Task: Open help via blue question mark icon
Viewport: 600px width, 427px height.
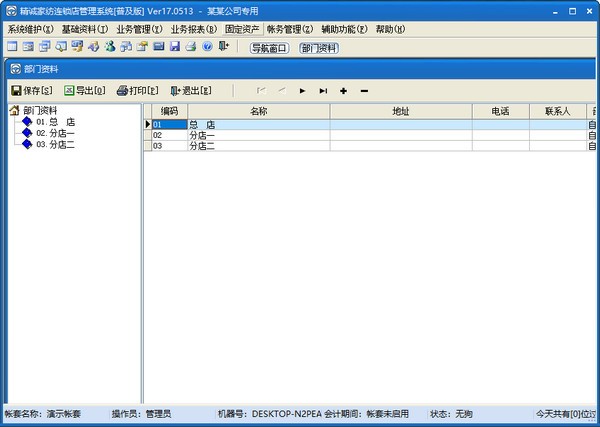Action: point(207,47)
